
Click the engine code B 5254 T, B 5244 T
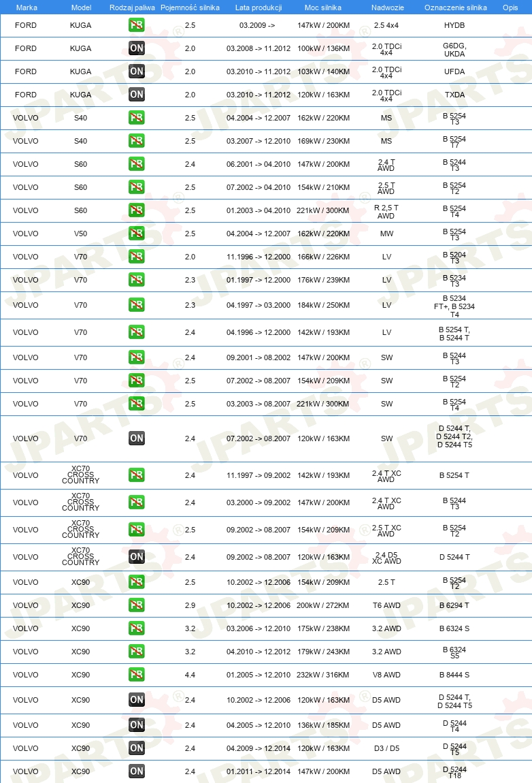[454, 334]
